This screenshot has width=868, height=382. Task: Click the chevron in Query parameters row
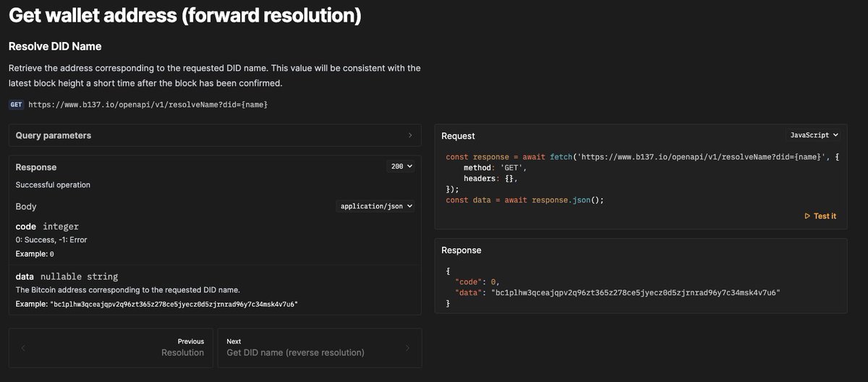410,135
